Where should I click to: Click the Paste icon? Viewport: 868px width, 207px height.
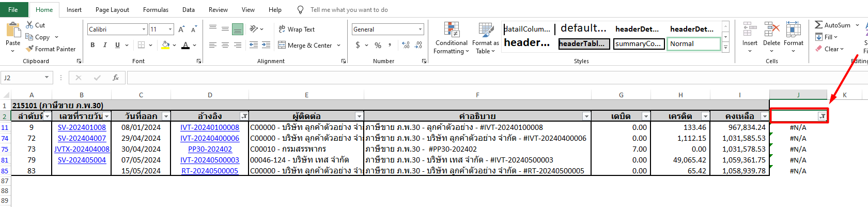pos(12,29)
